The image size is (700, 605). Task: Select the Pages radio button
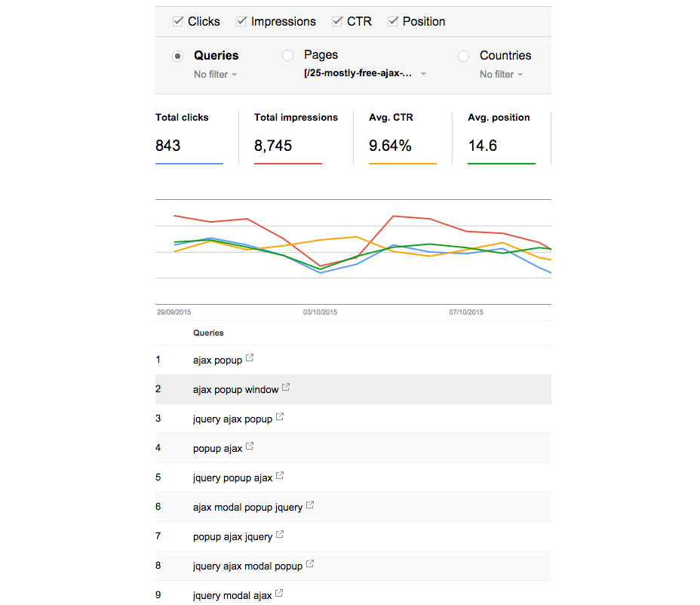tap(287, 55)
